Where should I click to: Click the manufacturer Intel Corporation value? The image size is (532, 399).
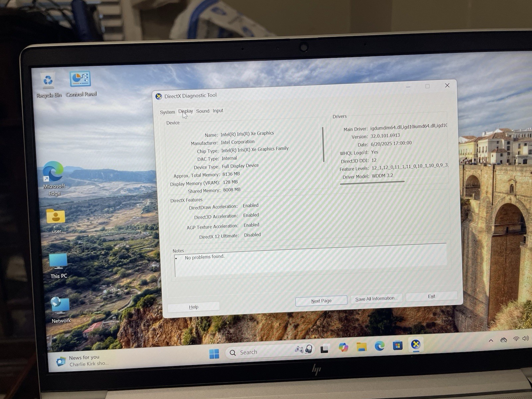(x=237, y=142)
